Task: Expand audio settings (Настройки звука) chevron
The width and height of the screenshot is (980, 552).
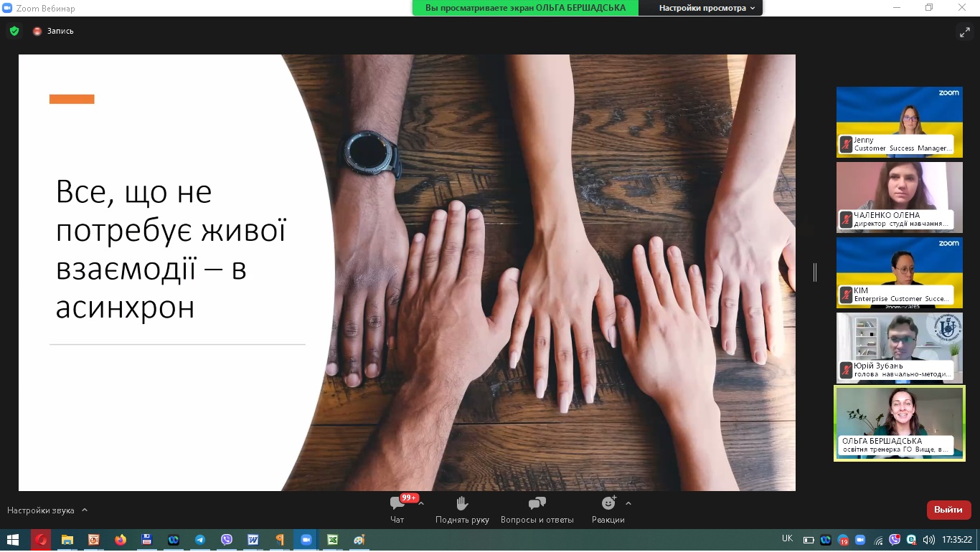Action: [x=85, y=510]
